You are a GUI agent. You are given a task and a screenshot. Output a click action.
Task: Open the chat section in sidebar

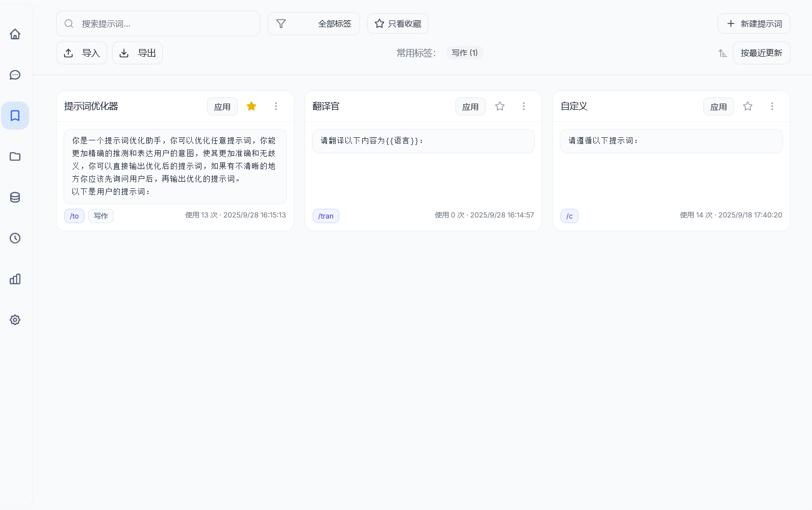point(15,75)
